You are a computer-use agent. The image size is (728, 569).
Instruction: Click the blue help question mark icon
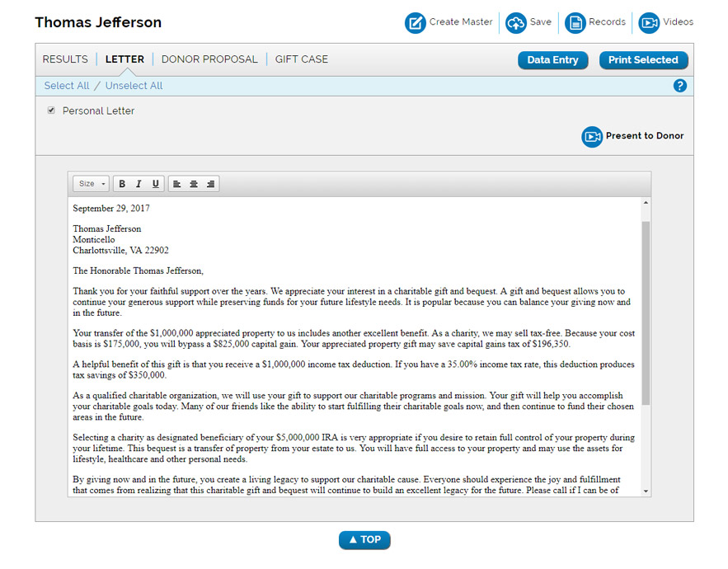[x=679, y=86]
